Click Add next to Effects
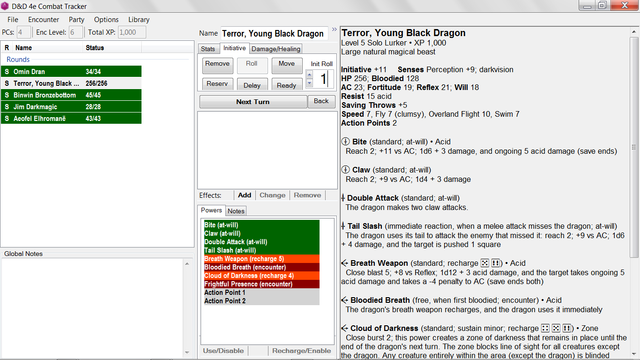 [244, 195]
